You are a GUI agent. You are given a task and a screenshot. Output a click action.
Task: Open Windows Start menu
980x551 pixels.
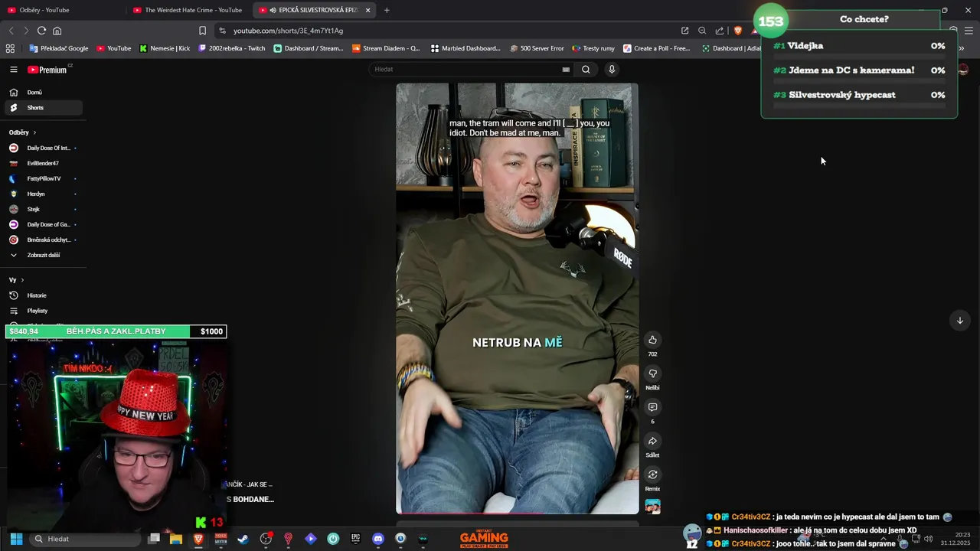tap(16, 539)
